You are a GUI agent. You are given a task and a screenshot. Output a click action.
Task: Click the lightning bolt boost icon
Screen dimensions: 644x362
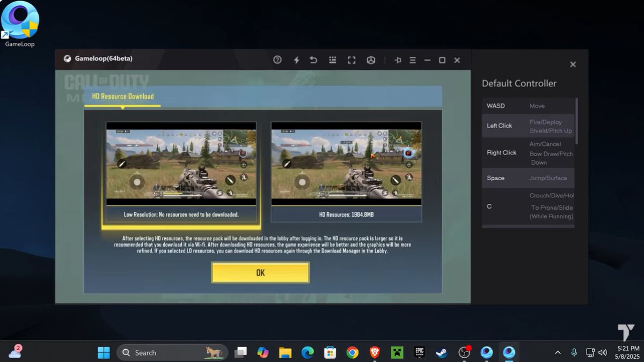click(x=296, y=60)
